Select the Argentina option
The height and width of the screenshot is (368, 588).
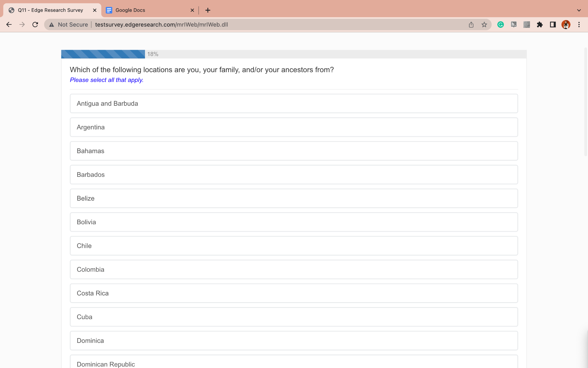[294, 127]
